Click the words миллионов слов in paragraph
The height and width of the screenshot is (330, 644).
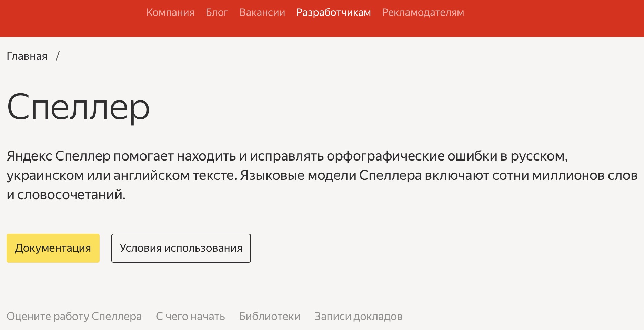coord(585,176)
